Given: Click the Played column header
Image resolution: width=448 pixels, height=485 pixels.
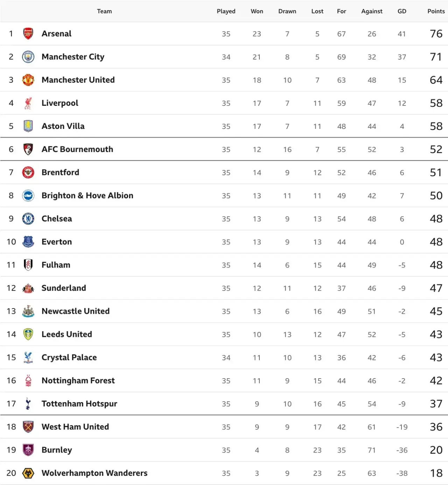Looking at the screenshot, I should (x=226, y=11).
